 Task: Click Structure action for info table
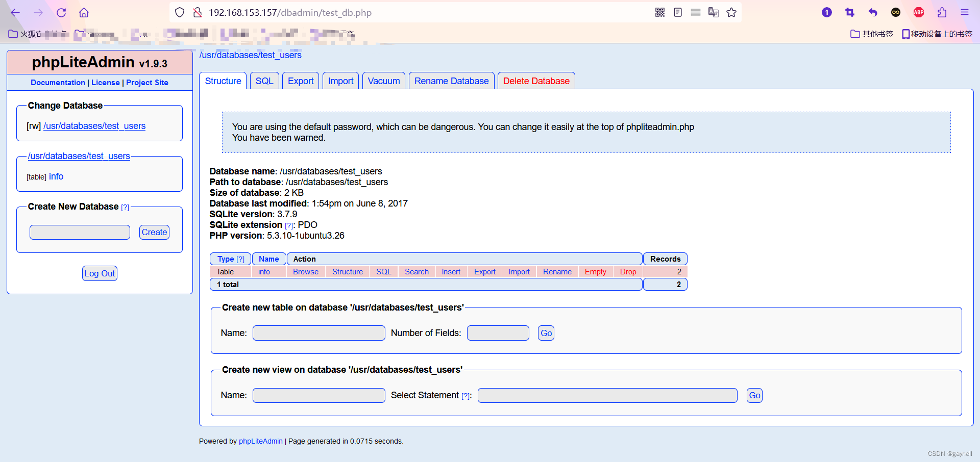click(348, 272)
